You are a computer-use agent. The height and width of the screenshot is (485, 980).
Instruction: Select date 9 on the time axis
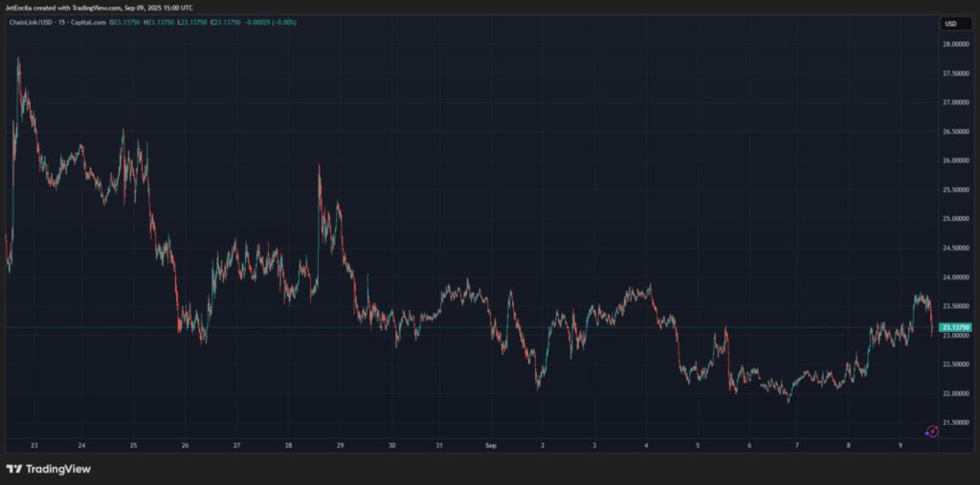click(x=901, y=446)
